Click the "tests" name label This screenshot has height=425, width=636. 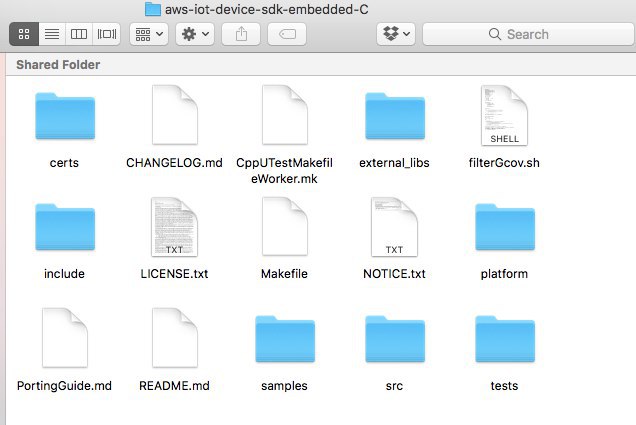504,386
